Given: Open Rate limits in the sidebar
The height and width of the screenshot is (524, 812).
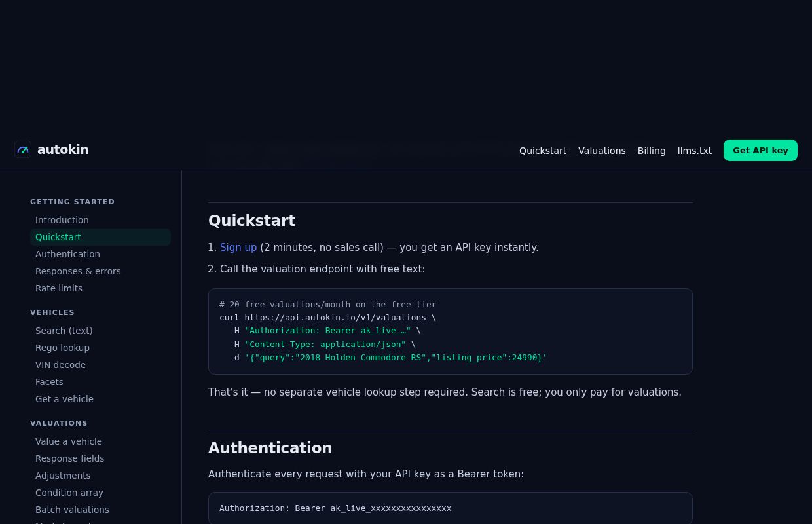Looking at the screenshot, I should (100, 288).
